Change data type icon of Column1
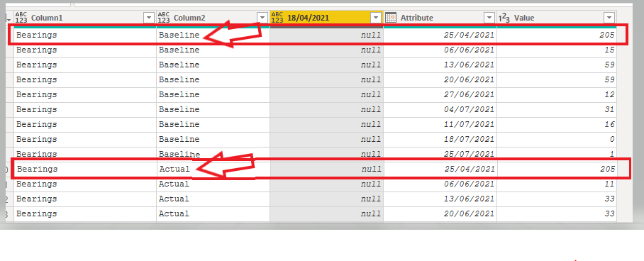The height and width of the screenshot is (261, 644). [21, 18]
